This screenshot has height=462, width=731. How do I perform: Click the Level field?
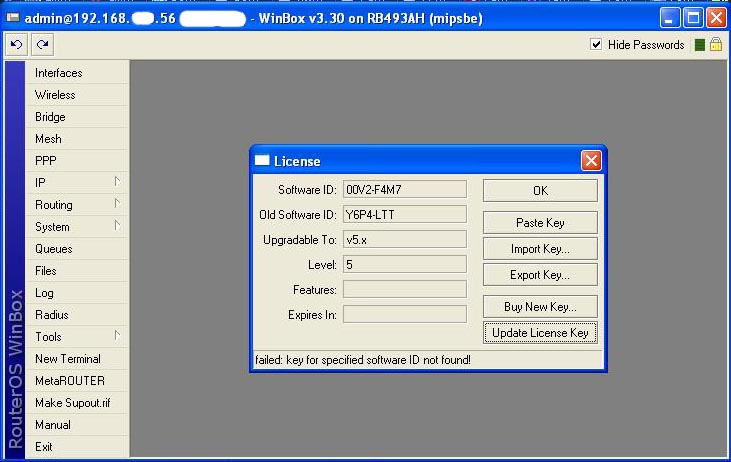[x=405, y=264]
